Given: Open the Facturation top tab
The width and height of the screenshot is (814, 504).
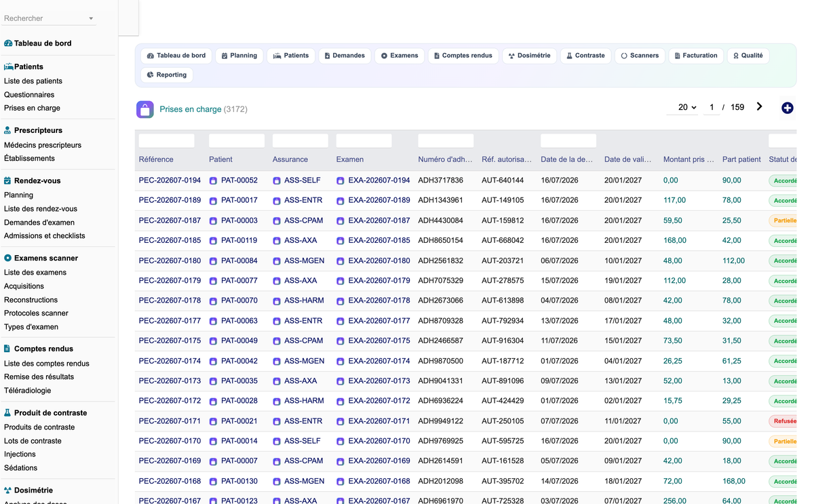Looking at the screenshot, I should pyautogui.click(x=696, y=56).
